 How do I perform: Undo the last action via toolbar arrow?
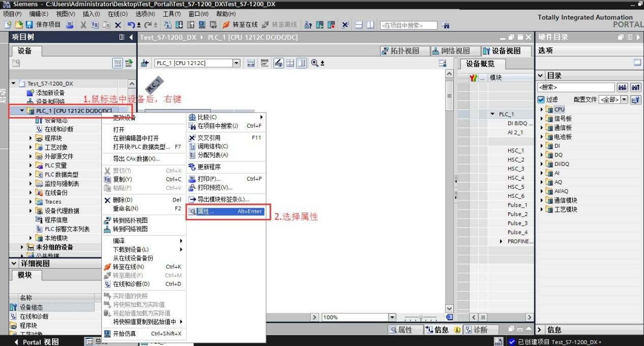(x=131, y=25)
